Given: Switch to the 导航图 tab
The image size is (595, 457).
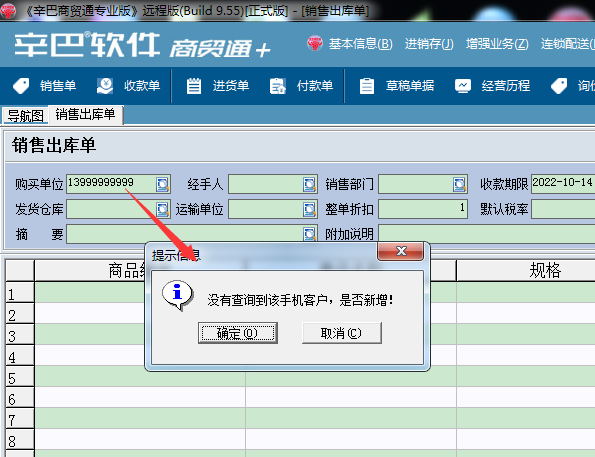Looking at the screenshot, I should click(x=25, y=116).
